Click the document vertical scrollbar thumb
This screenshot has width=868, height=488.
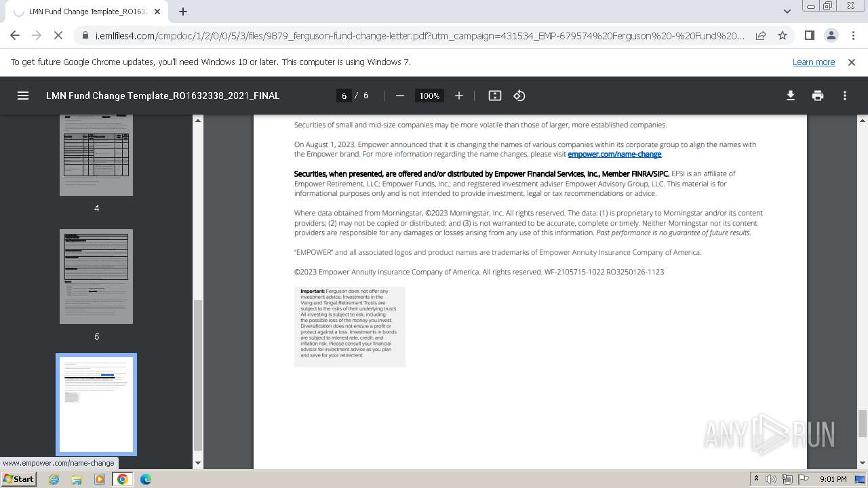tap(863, 424)
